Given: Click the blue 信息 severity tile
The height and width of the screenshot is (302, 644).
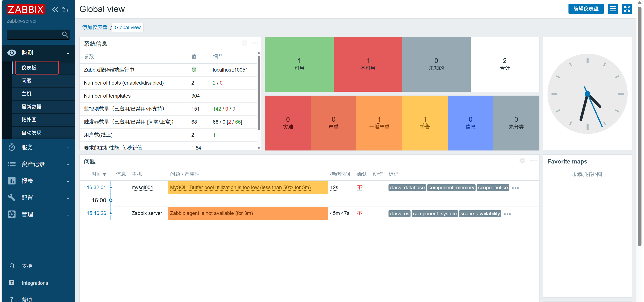Looking at the screenshot, I should point(470,123).
